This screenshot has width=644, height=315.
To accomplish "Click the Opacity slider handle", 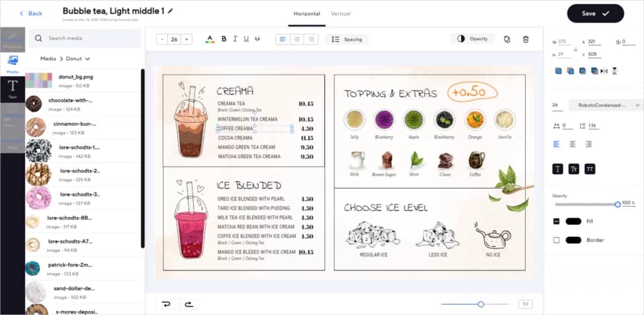I will [x=618, y=204].
